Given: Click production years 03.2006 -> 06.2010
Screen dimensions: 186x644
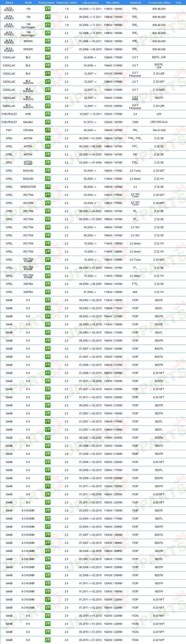Looking at the screenshot, I should click(90, 49).
